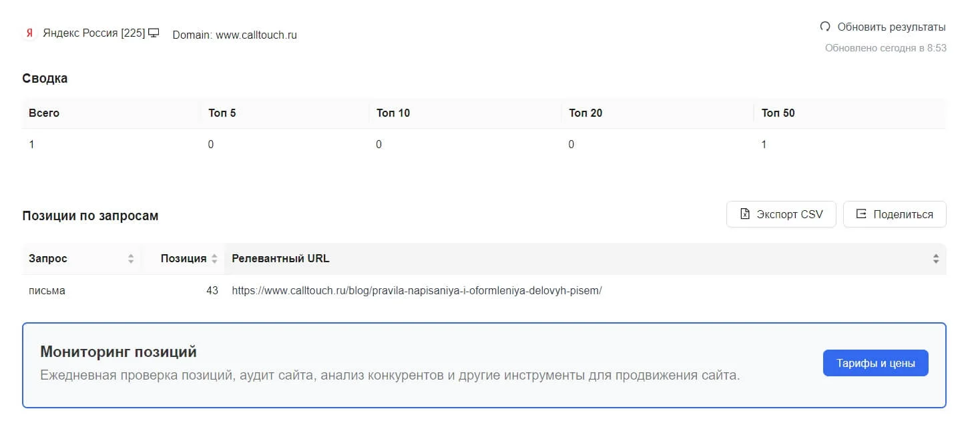The width and height of the screenshot is (980, 427).
Task: Click the CSV file icon
Action: pos(746,214)
